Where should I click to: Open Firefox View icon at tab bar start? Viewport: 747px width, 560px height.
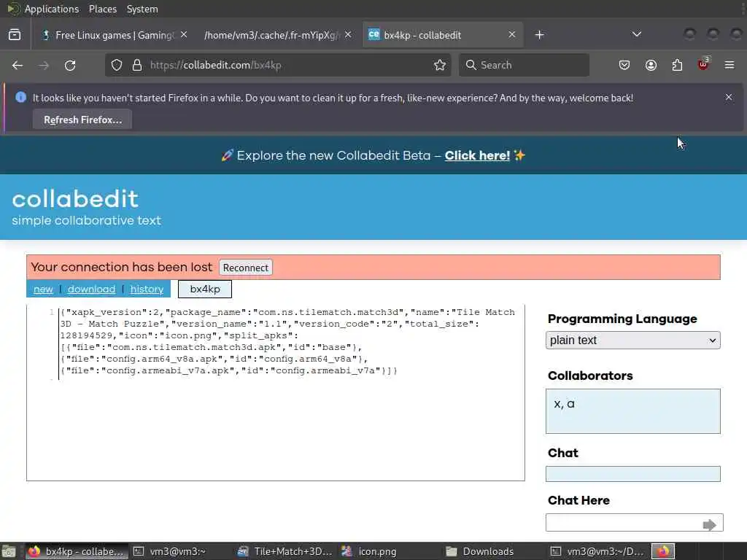[15, 35]
